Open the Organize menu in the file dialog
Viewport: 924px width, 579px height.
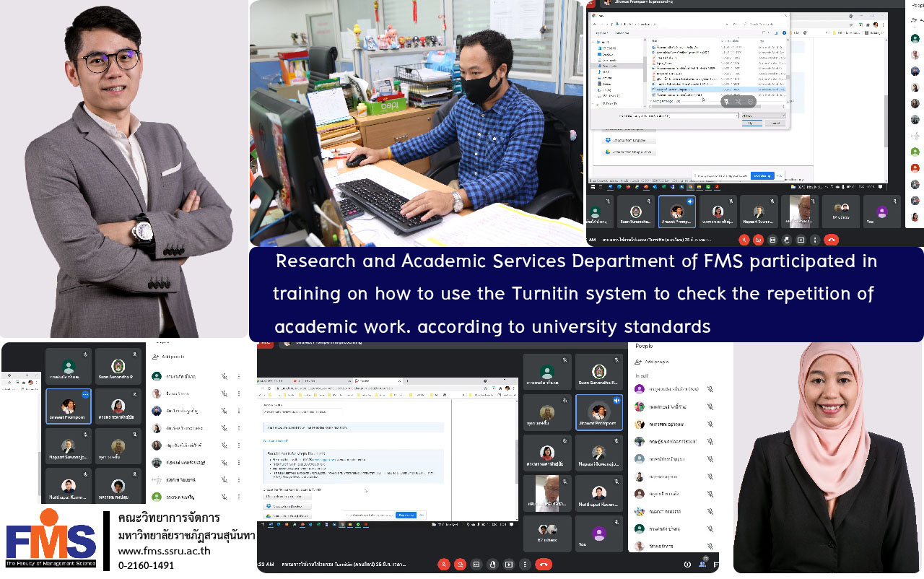[601, 33]
